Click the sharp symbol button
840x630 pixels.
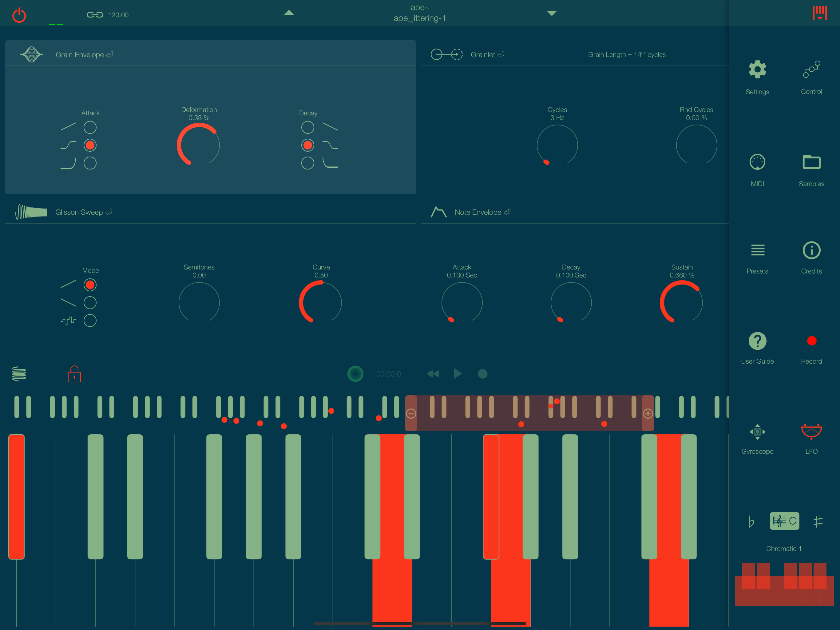click(x=818, y=521)
